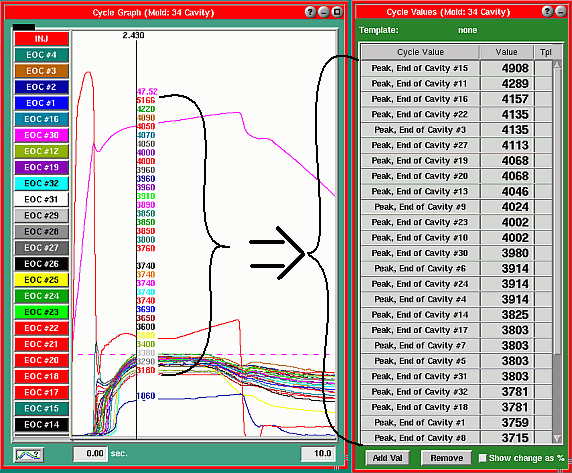
Task: Click EOC #24 legend button
Action: coord(42,296)
